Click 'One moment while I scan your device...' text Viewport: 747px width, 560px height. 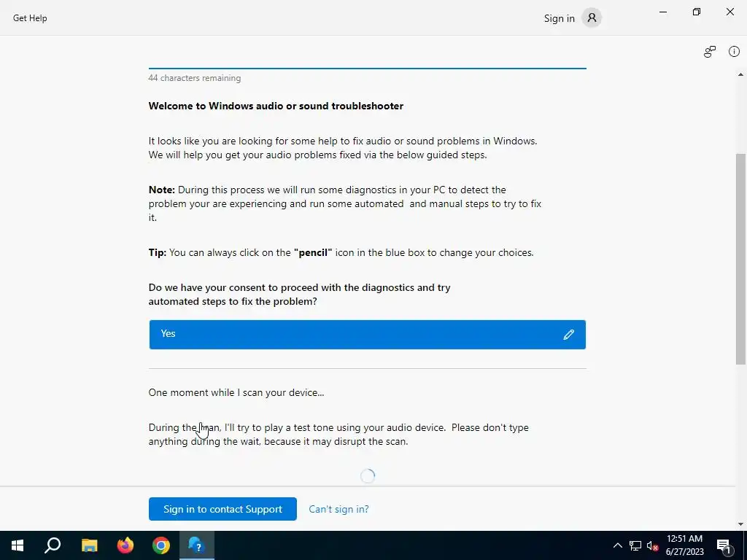point(236,393)
